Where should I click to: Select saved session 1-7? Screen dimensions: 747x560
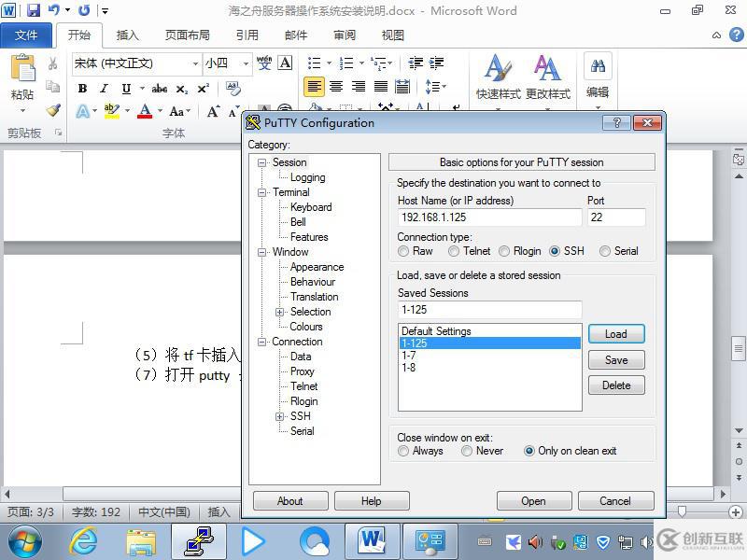pos(489,356)
